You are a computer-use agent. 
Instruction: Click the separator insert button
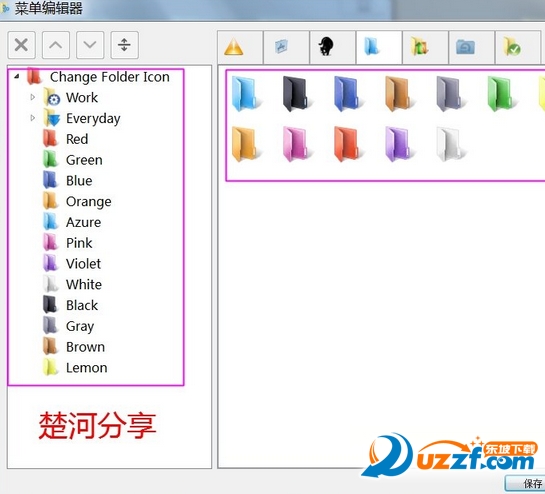pyautogui.click(x=124, y=45)
